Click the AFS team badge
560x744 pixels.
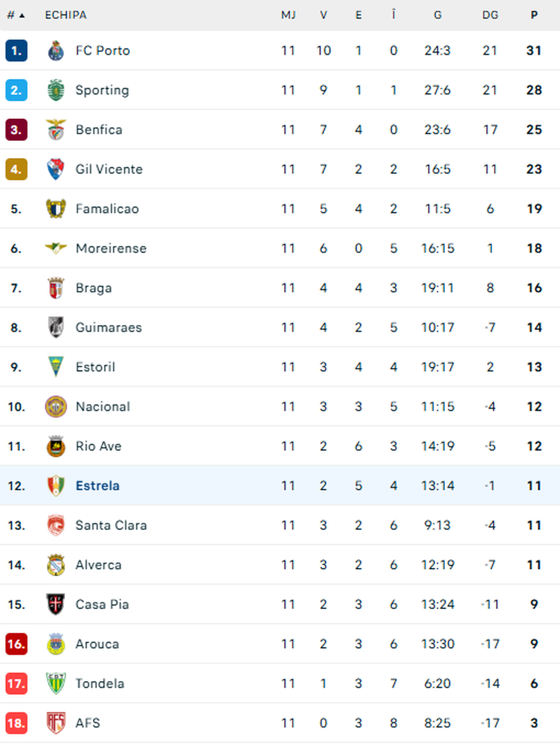[x=56, y=723]
